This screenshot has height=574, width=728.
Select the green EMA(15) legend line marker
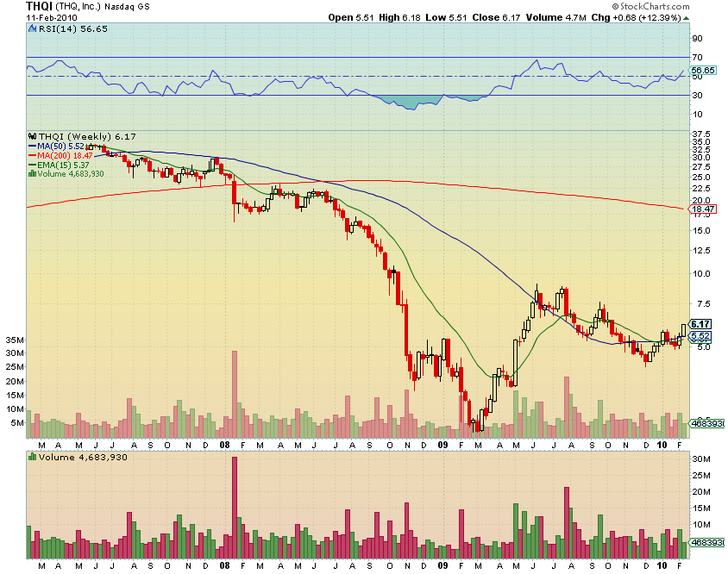click(32, 165)
